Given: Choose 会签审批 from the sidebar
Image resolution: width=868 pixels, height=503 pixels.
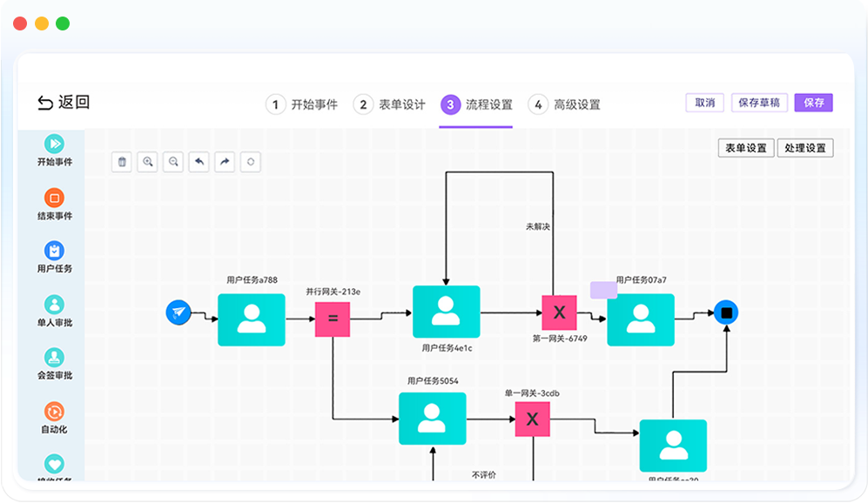Looking at the screenshot, I should (54, 359).
